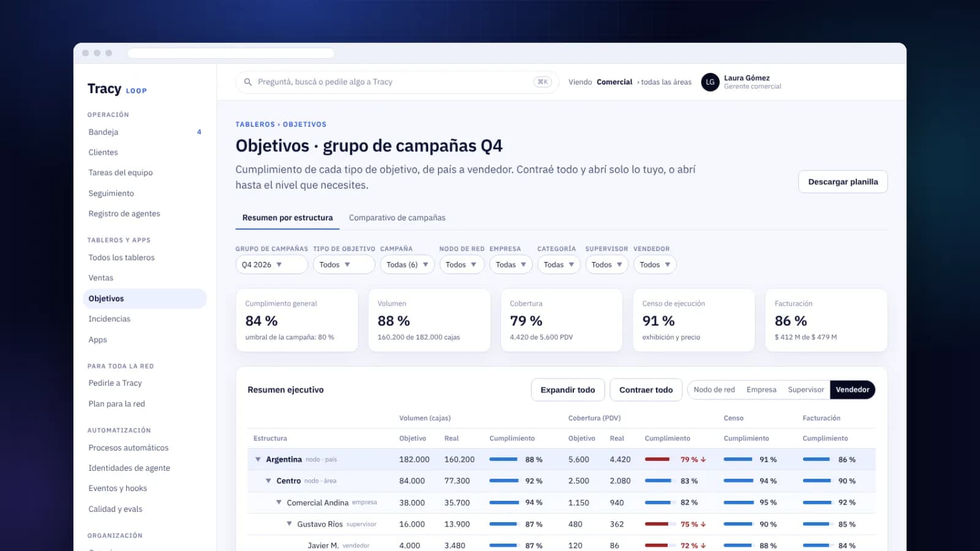The height and width of the screenshot is (551, 980).
Task: Open Objetivos in the sidebar
Action: pyautogui.click(x=145, y=299)
